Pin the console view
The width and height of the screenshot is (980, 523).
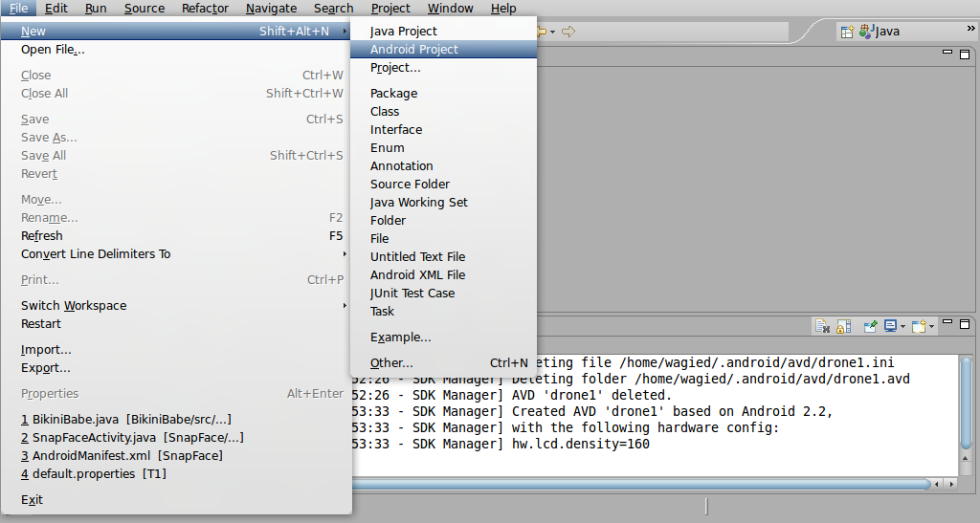point(870,326)
